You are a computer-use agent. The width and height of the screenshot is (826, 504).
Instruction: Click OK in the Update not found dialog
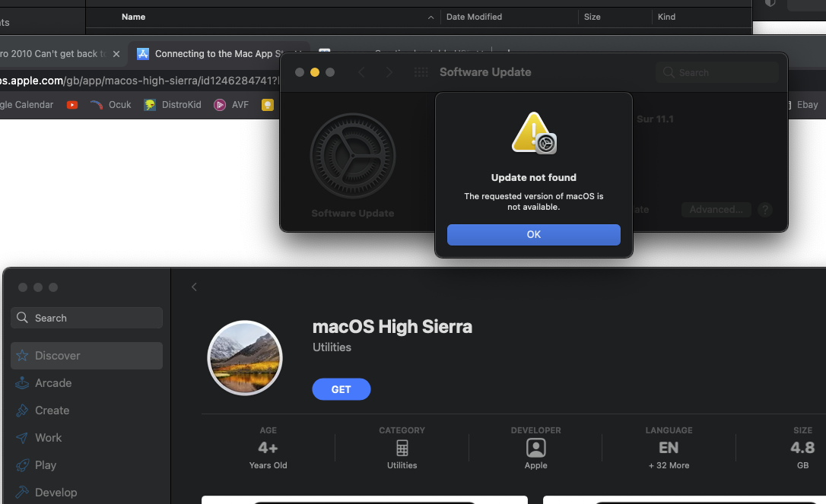click(534, 234)
